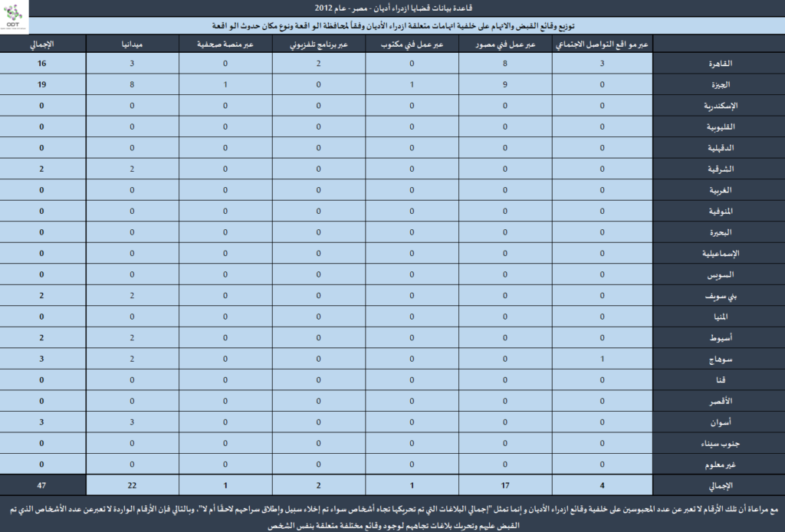Screen dimensions: 785x532
Task: Select the 'غير معلوم' row label
Action: point(721,465)
